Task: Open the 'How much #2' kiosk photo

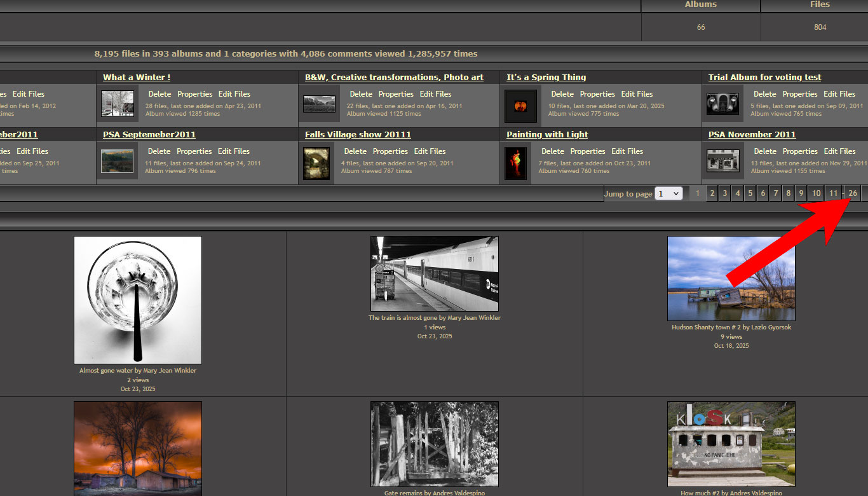Action: tap(731, 444)
